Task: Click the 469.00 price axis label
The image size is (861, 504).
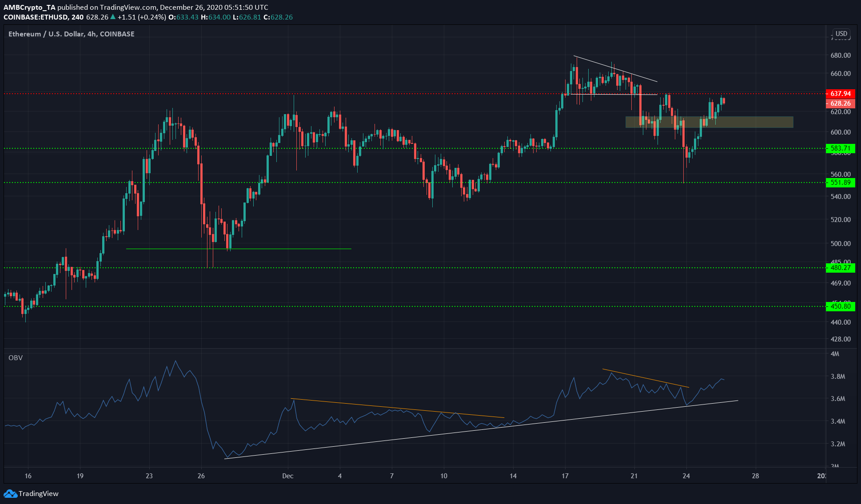Action: tap(841, 283)
